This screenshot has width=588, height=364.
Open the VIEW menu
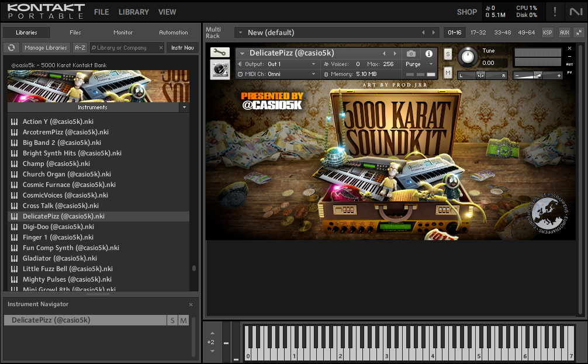(167, 12)
